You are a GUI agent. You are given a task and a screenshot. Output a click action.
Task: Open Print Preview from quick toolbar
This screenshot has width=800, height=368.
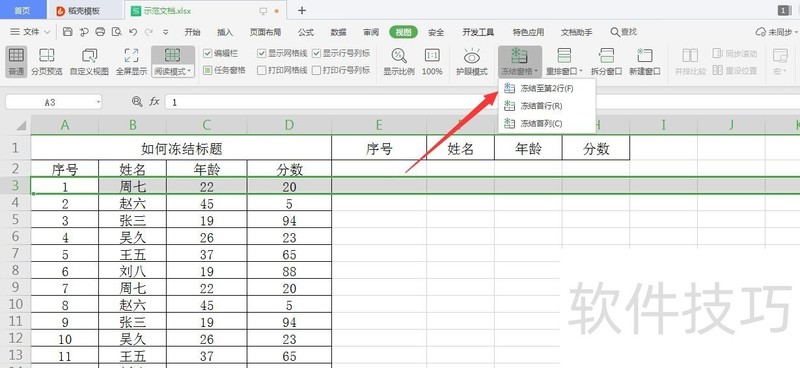(117, 32)
